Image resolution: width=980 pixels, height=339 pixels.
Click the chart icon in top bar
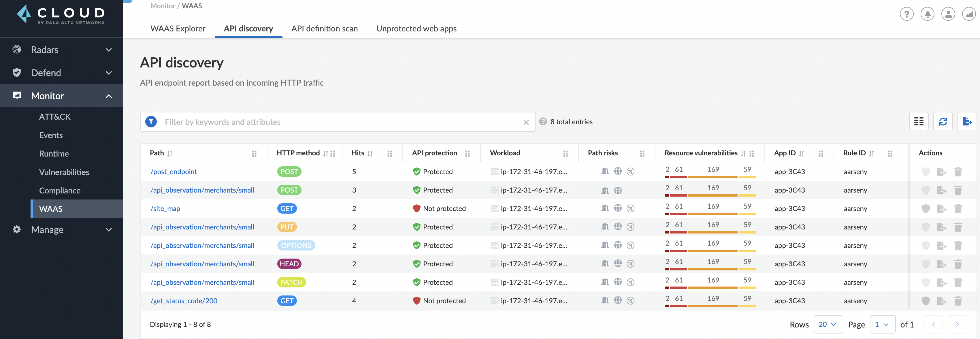[969, 14]
